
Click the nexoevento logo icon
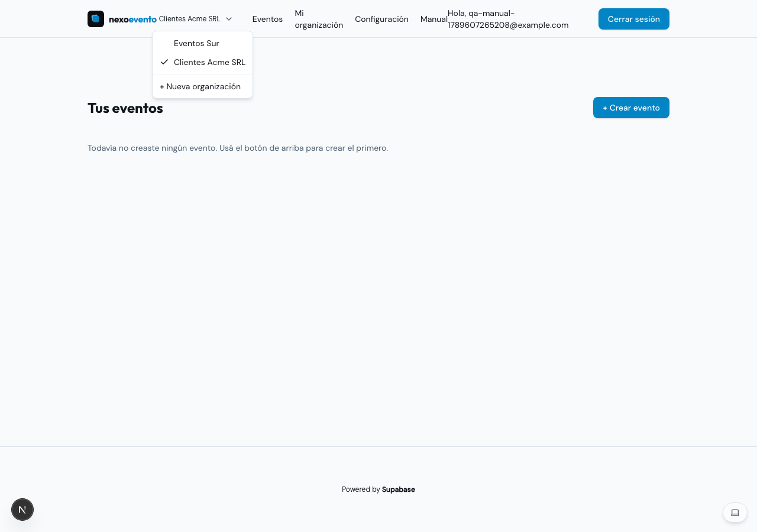(x=96, y=19)
